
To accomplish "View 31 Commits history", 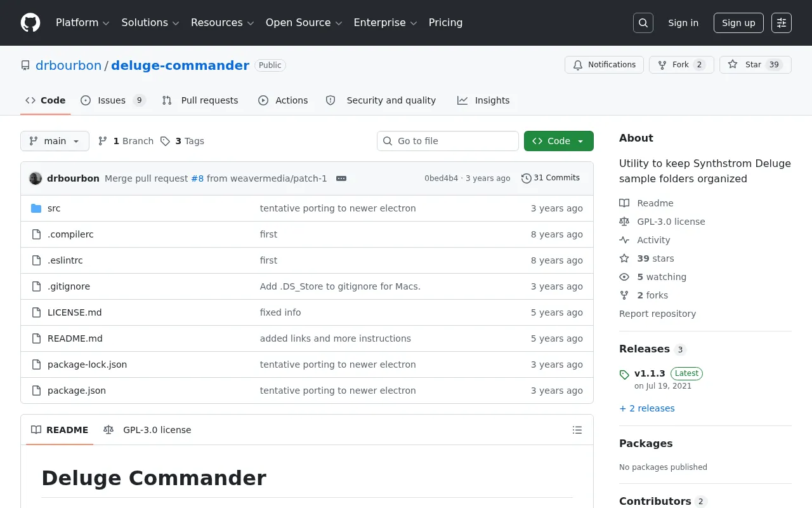I will point(551,178).
